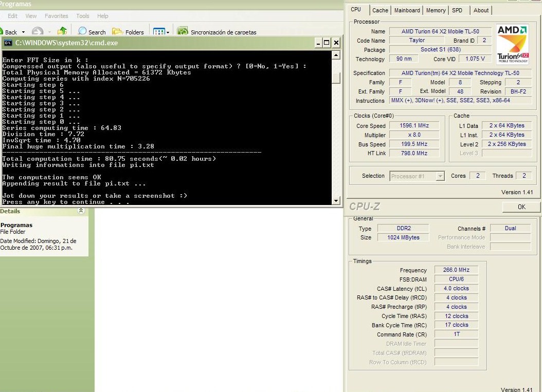Click the Core VID value 1.075 V
This screenshot has width=542, height=392.
[475, 59]
